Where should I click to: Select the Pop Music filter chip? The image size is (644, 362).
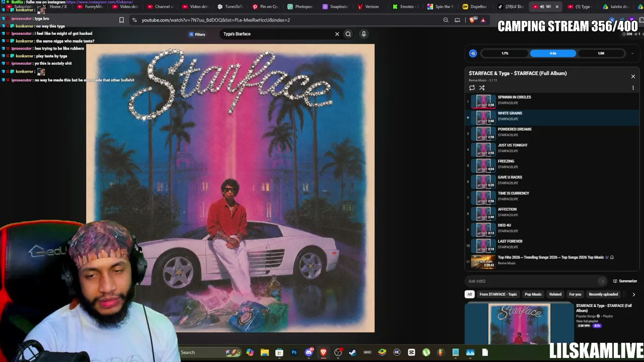pyautogui.click(x=533, y=295)
